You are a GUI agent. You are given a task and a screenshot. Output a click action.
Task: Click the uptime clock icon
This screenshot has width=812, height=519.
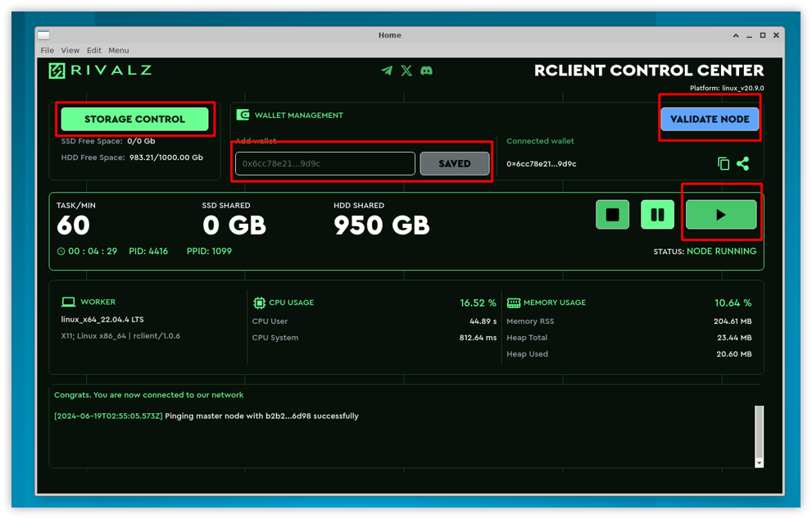(x=61, y=251)
